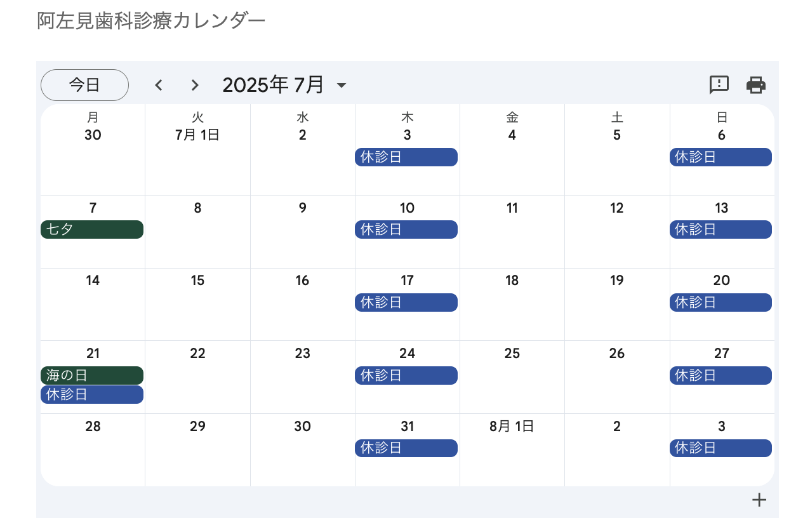Open the 休診日 event on July 17
810x532 pixels.
(x=406, y=302)
